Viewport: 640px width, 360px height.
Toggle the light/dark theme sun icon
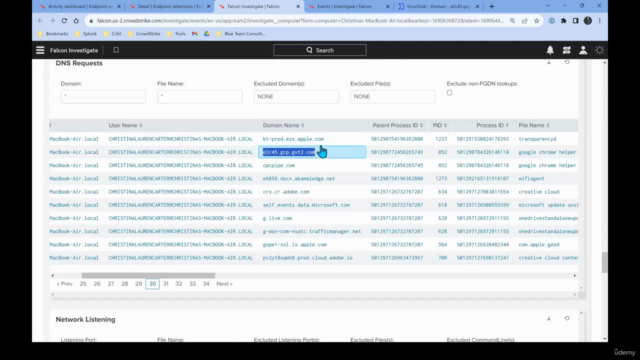coord(599,50)
